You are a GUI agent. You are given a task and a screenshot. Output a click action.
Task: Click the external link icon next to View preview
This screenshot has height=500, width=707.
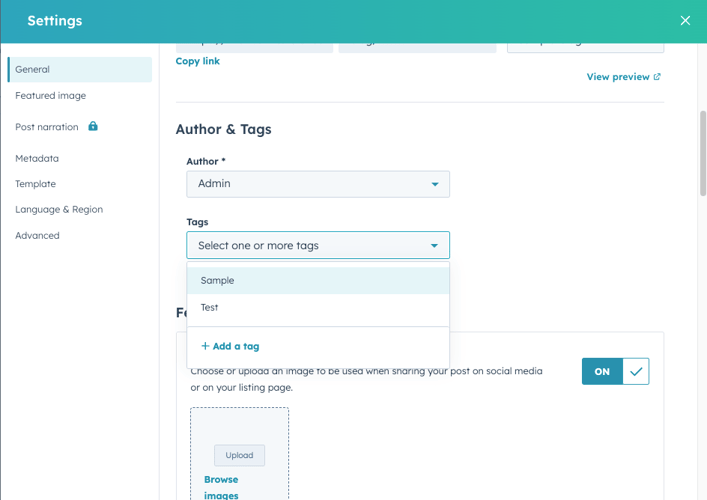[x=657, y=77]
